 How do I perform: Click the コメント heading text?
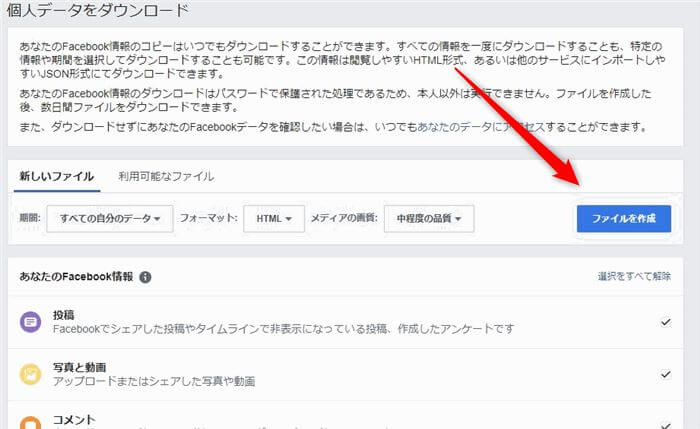74,420
